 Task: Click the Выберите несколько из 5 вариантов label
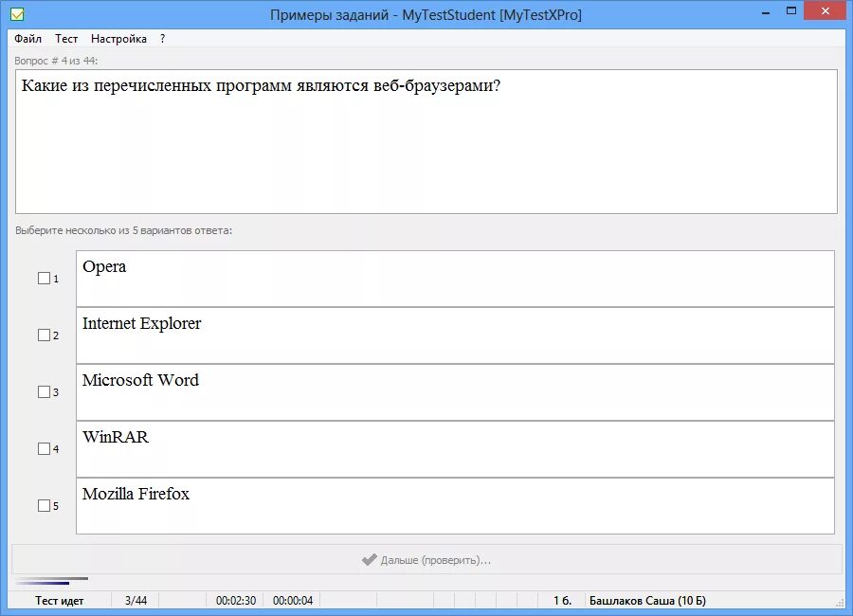coord(123,230)
